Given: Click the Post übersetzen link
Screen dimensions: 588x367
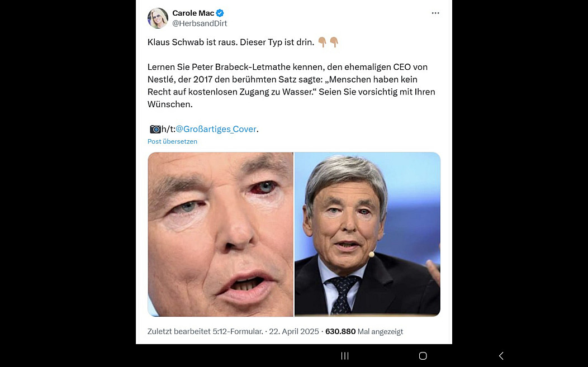Looking at the screenshot, I should (x=172, y=141).
